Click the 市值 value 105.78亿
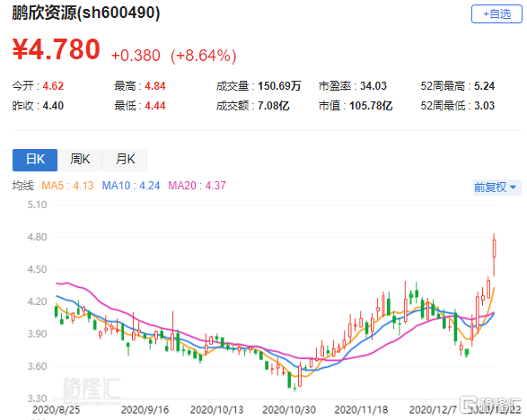This screenshot has width=527, height=420. pyautogui.click(x=371, y=106)
